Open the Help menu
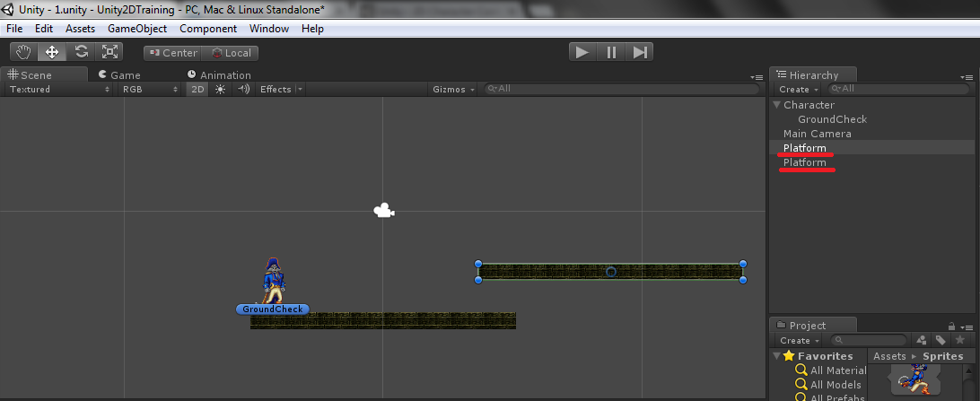The height and width of the screenshot is (401, 980). pyautogui.click(x=312, y=29)
